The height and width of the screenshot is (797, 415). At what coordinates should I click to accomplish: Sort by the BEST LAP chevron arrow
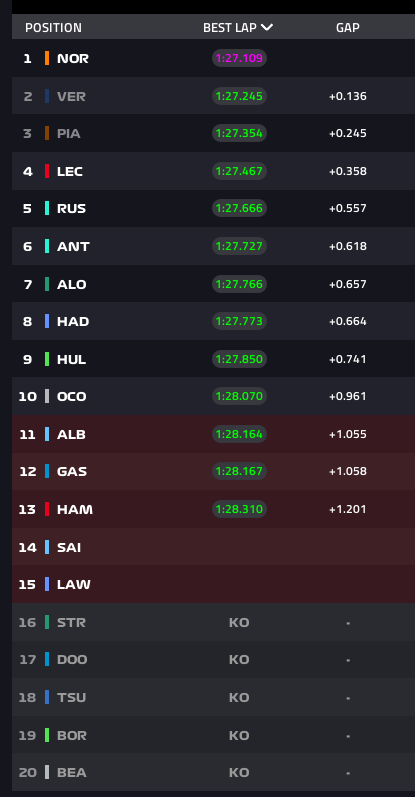click(267, 27)
